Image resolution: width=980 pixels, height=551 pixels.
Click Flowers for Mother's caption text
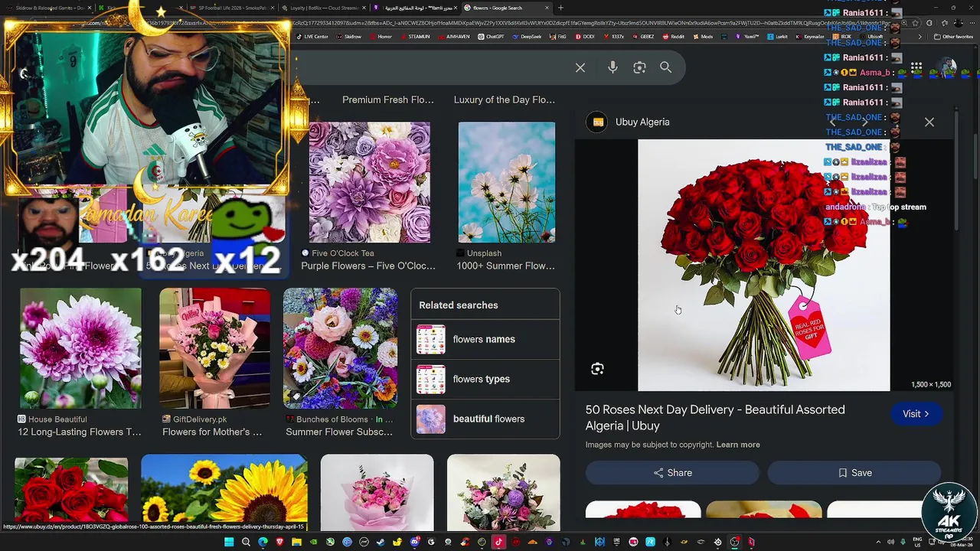212,432
